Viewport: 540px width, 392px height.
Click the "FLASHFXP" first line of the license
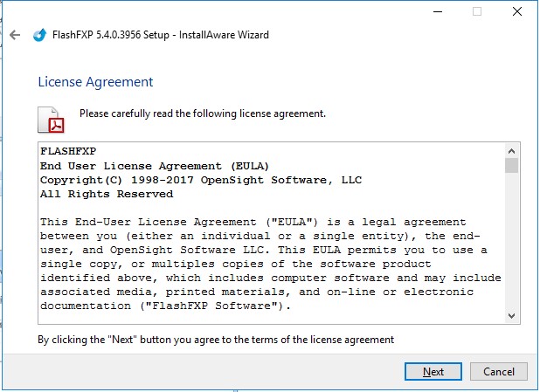click(x=68, y=151)
